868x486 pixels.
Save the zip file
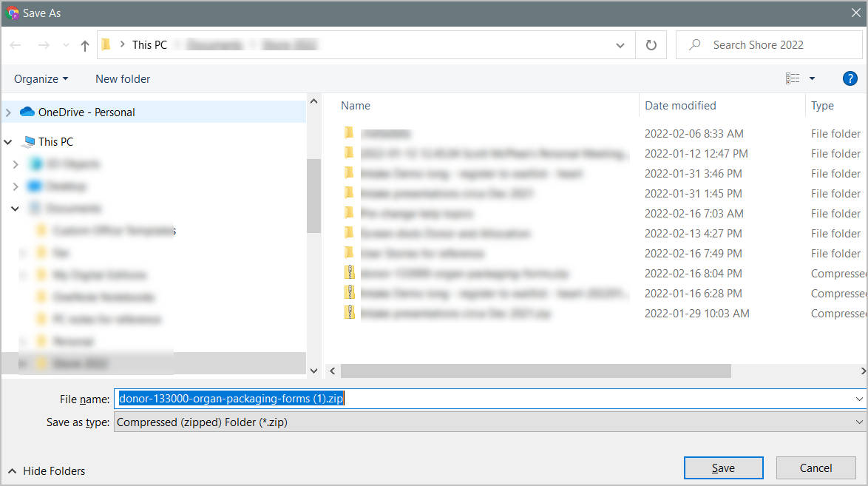[x=723, y=468]
